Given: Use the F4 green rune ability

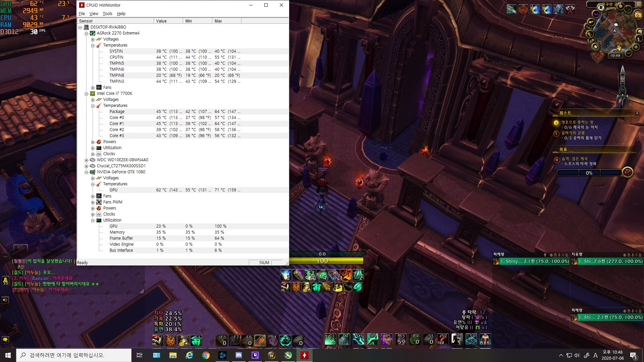Looking at the screenshot, I should point(196,340).
